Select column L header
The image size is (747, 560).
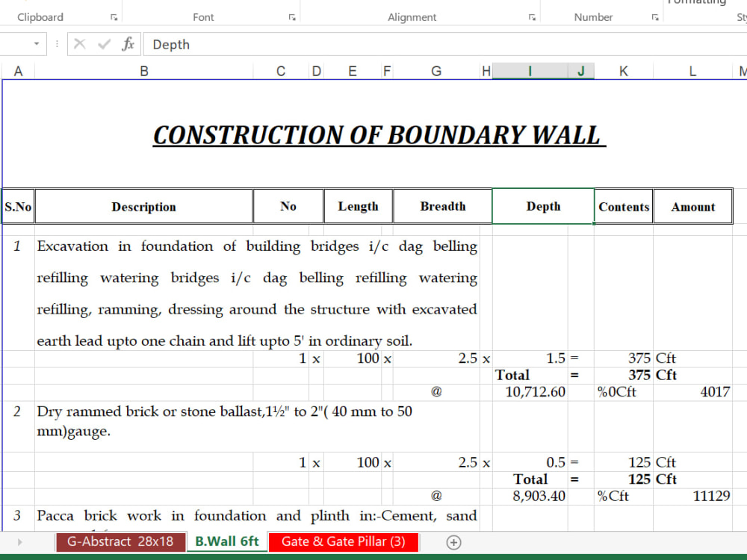[692, 72]
